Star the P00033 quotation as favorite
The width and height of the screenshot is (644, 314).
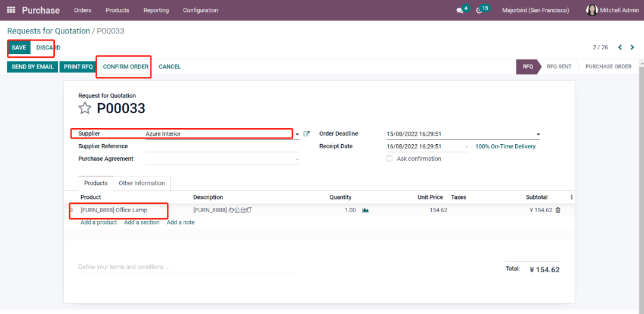[85, 108]
